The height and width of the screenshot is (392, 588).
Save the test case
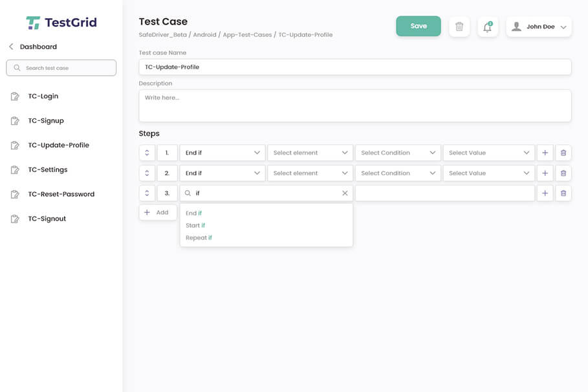click(418, 26)
